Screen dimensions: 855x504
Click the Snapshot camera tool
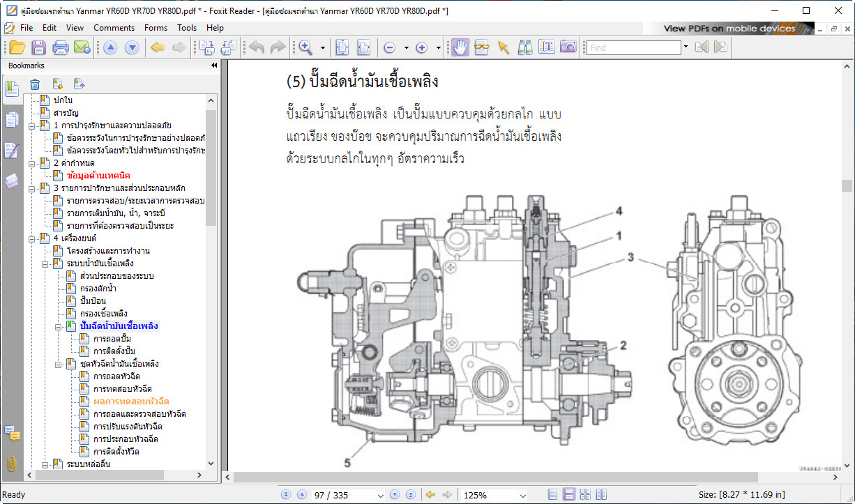(x=568, y=47)
